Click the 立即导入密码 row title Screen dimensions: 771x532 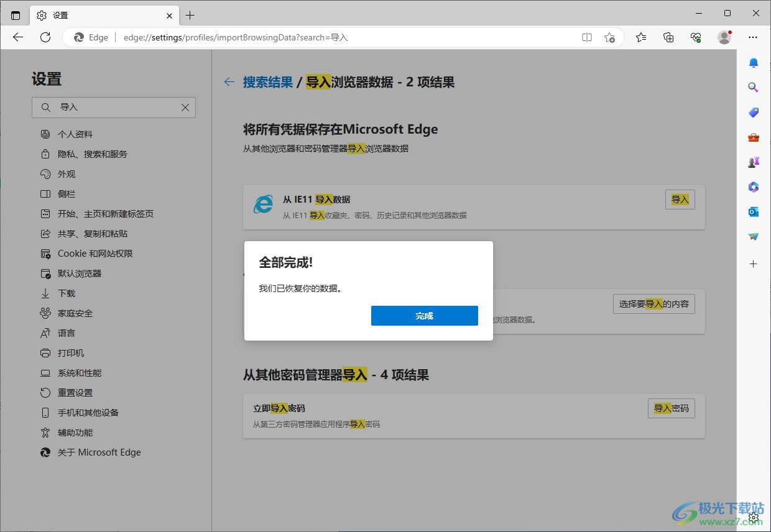pyautogui.click(x=279, y=408)
